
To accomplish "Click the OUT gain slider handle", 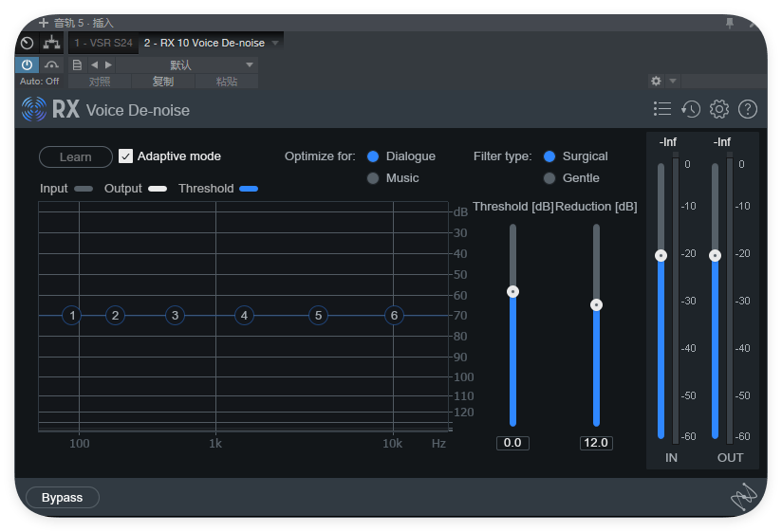I will point(715,255).
